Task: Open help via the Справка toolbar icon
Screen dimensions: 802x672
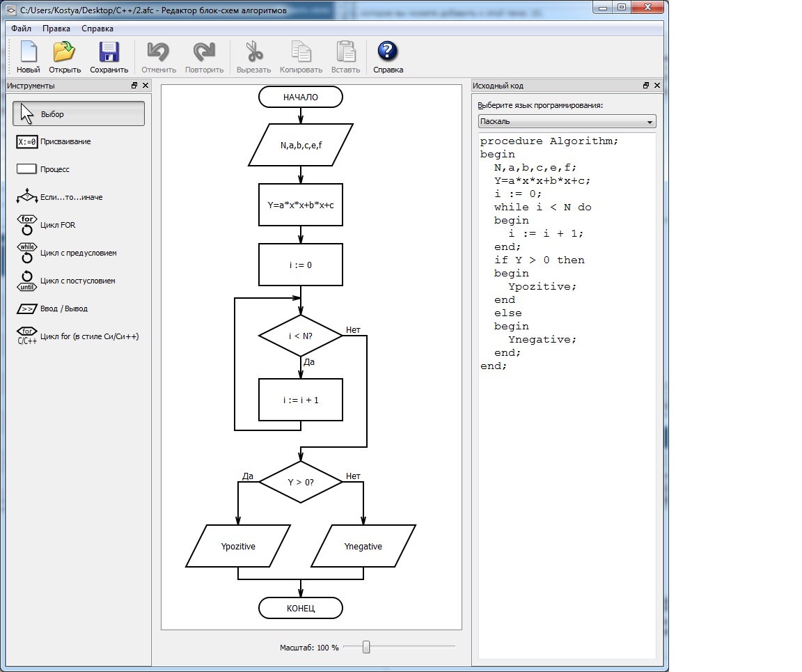Action: pos(388,56)
